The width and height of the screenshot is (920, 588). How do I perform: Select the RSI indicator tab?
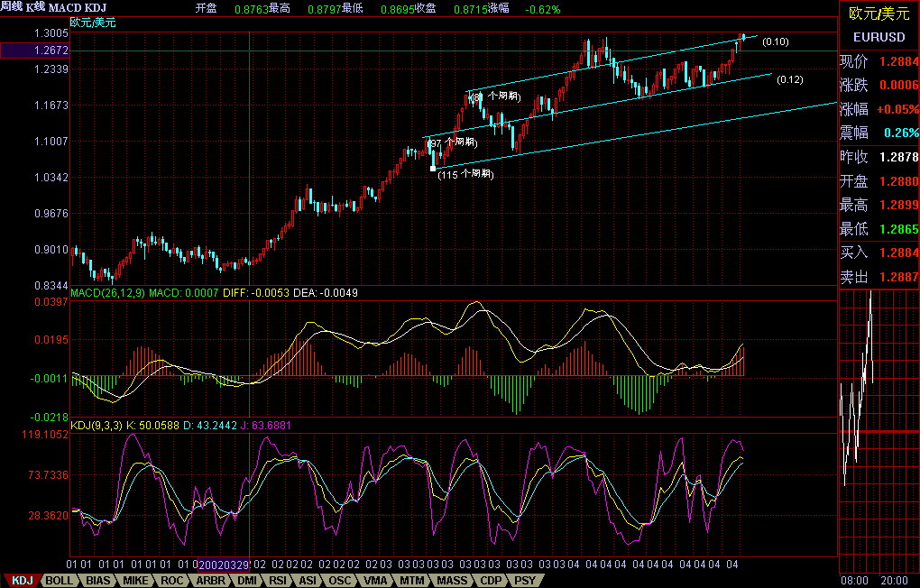(278, 581)
